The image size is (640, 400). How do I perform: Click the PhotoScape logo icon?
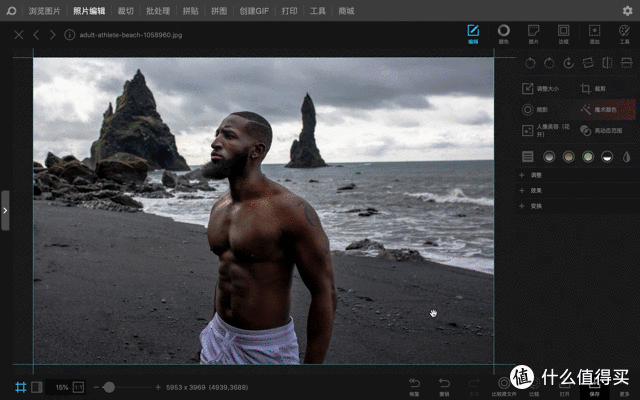11,11
